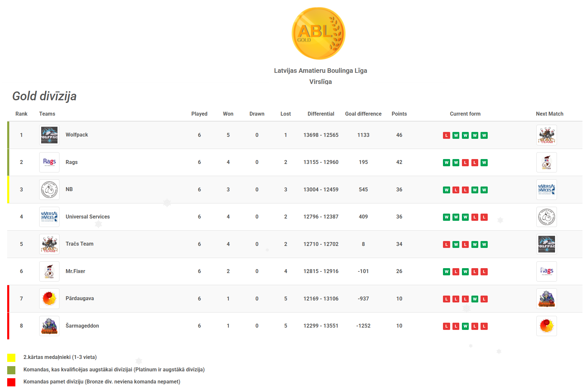The width and height of the screenshot is (588, 389).
Task: Open the Wolfpack team name link
Action: pos(77,135)
